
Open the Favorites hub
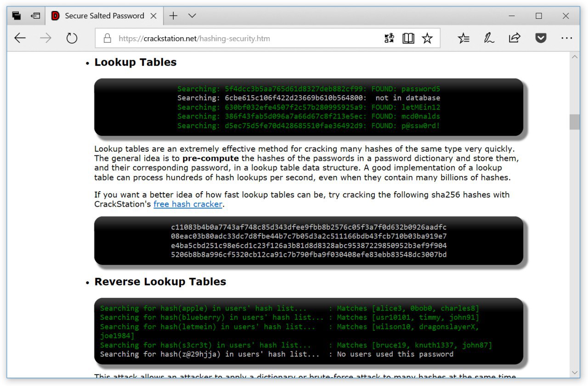click(464, 39)
